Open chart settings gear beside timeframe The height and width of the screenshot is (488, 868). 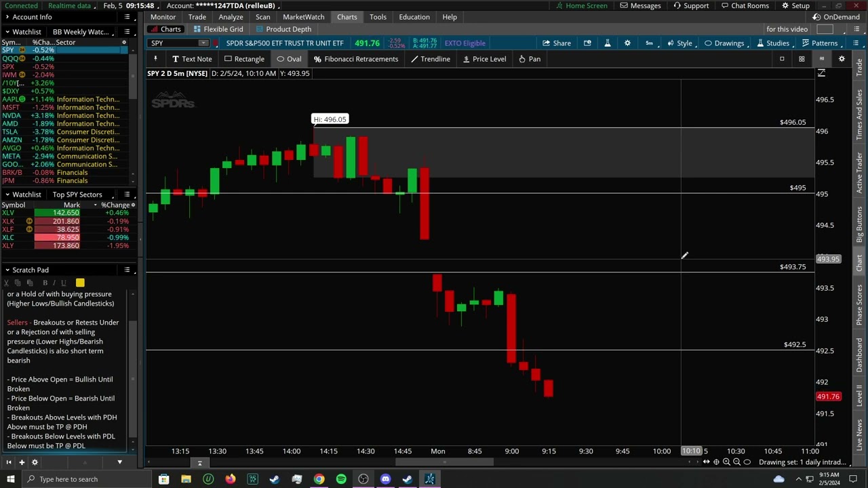(x=627, y=43)
